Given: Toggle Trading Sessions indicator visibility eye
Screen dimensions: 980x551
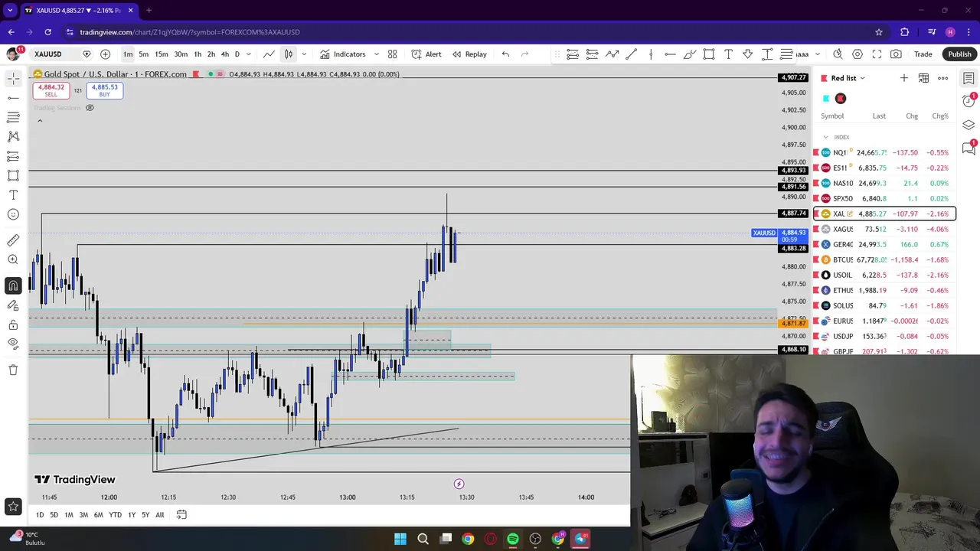Looking at the screenshot, I should [90, 108].
